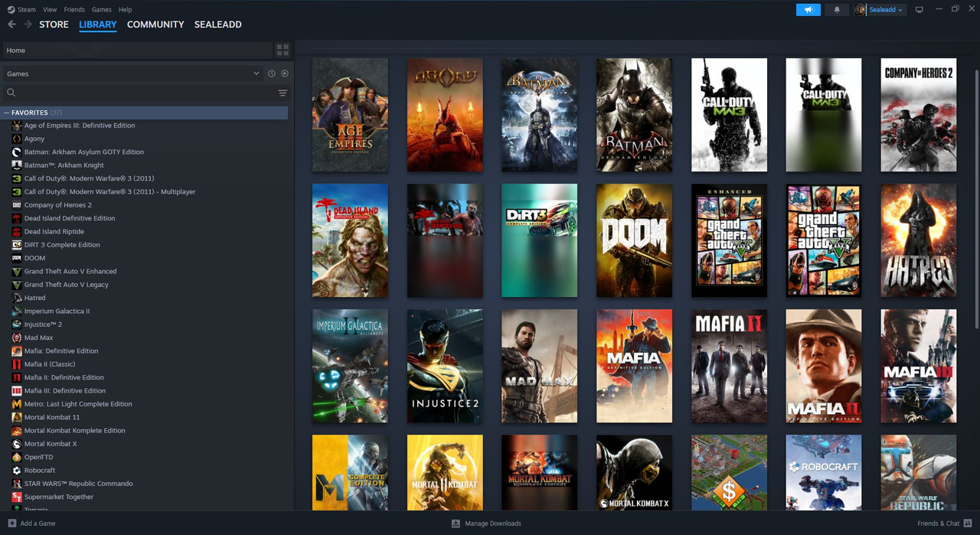Click the Manage Downloads link
The height and width of the screenshot is (535, 980).
(x=493, y=524)
